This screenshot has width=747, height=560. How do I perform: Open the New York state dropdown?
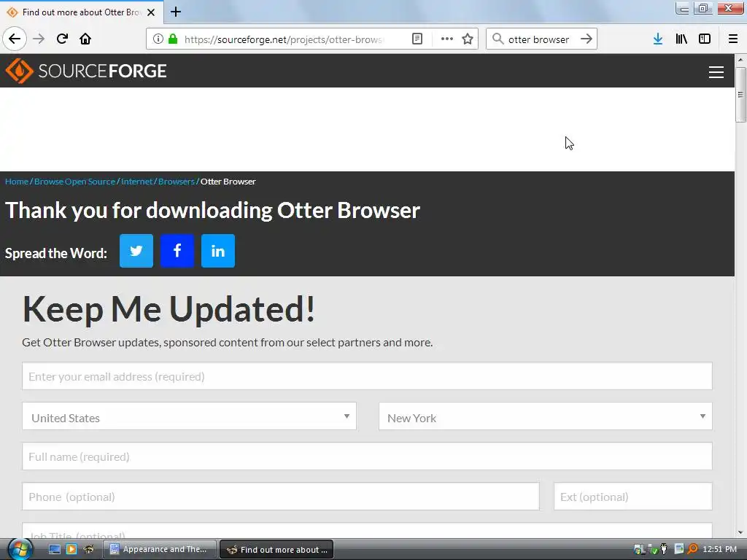(546, 416)
